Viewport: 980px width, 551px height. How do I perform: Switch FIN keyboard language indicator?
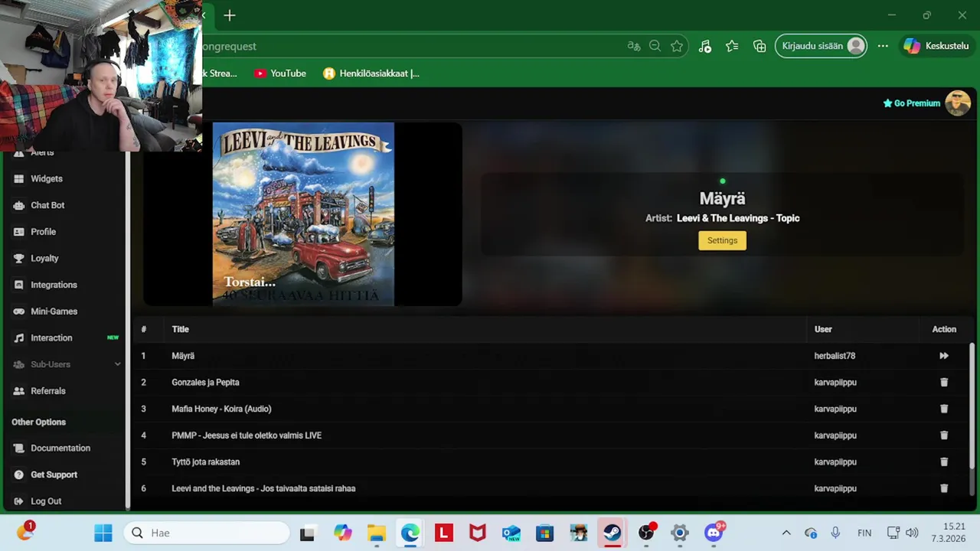coord(864,533)
